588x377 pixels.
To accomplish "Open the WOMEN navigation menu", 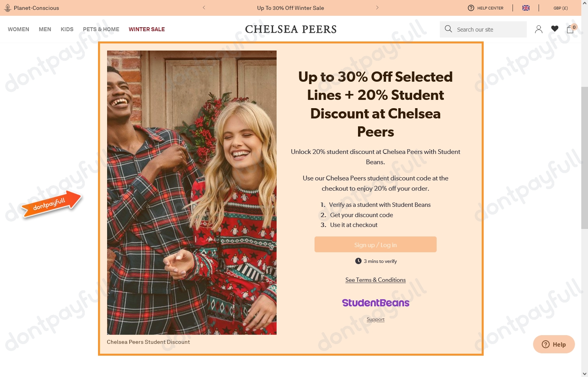I will [x=18, y=29].
